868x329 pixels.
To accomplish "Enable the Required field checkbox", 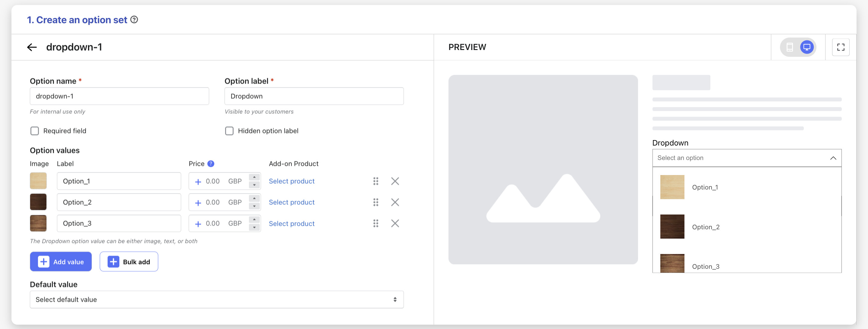I will [x=35, y=131].
